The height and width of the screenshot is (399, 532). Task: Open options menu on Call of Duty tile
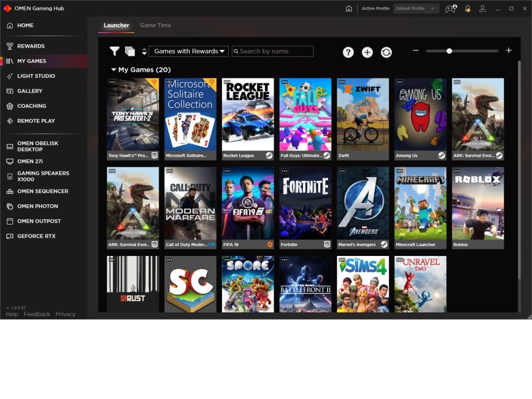(x=169, y=171)
